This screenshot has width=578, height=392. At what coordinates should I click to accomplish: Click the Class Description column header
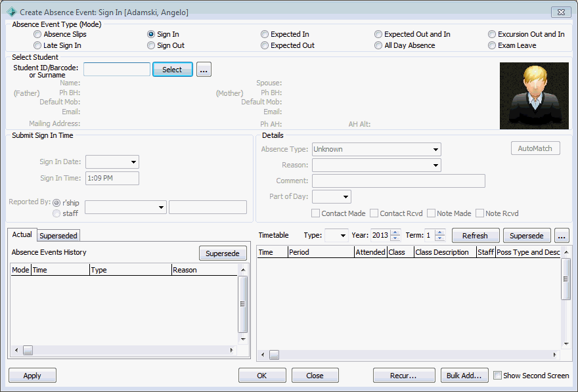click(x=445, y=252)
